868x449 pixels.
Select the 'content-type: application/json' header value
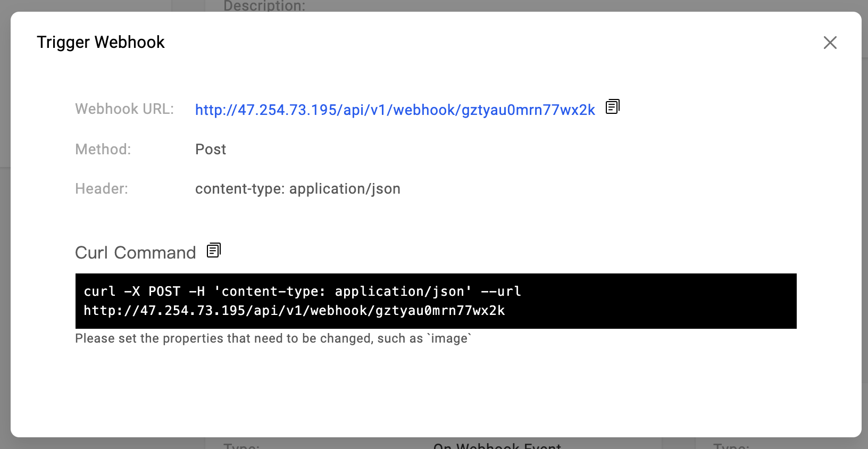[297, 189]
